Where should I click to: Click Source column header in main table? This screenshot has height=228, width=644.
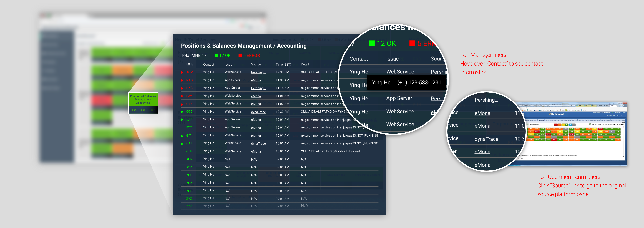(x=256, y=64)
